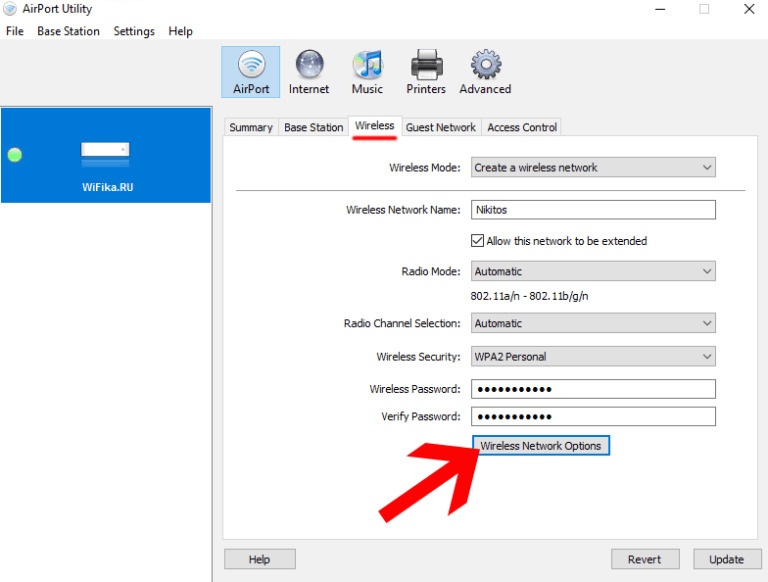Click the green status indicator light

(x=15, y=155)
